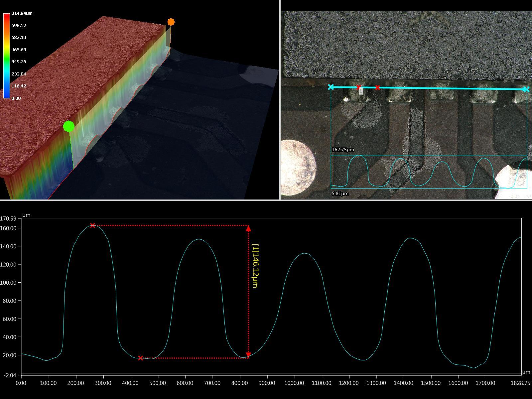Click the 5.81µm overlay profile label
Screen dimensions: 532x399
(x=340, y=194)
